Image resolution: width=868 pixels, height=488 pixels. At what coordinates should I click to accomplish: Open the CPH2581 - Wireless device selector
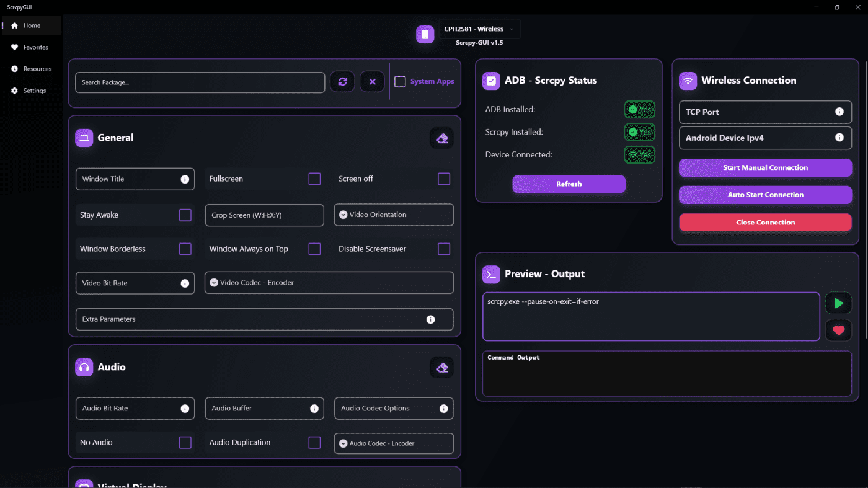[479, 29]
